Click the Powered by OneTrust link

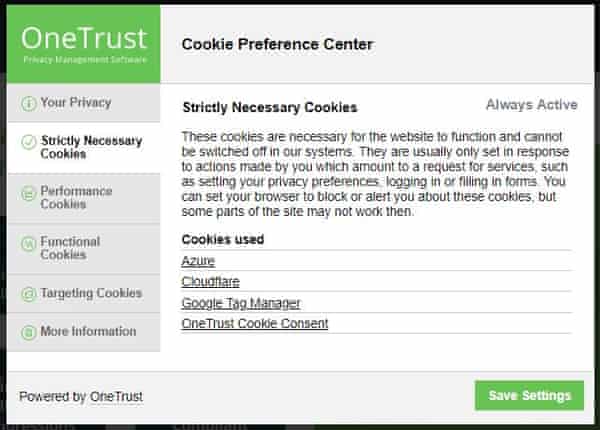tap(81, 396)
